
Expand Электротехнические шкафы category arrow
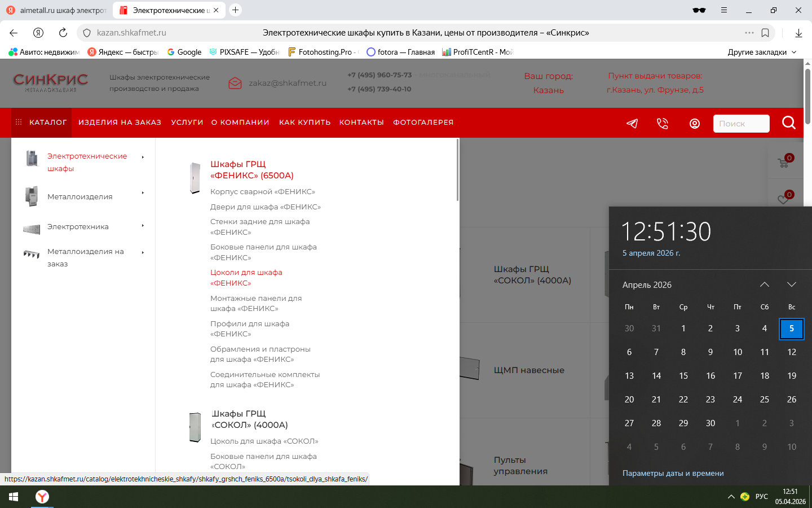tap(143, 157)
